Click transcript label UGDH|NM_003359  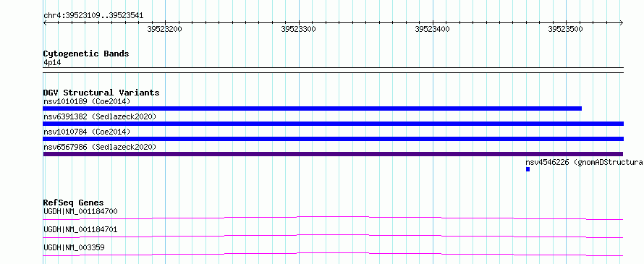point(74,247)
